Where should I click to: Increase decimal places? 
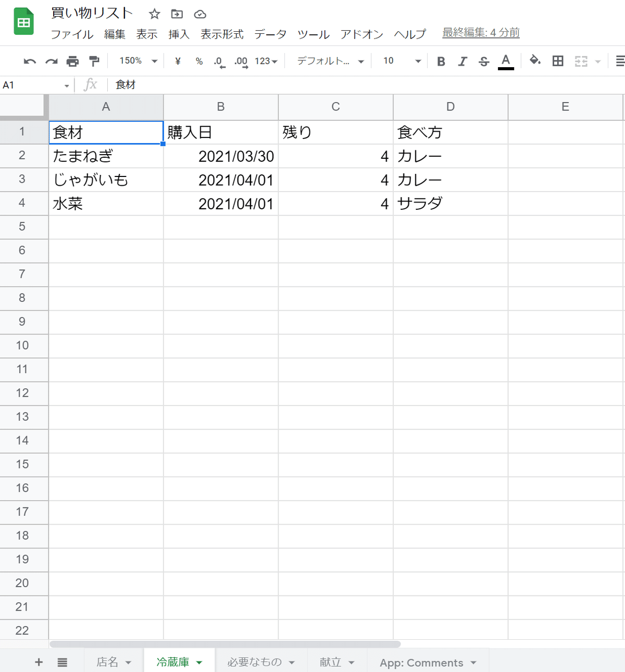click(241, 62)
